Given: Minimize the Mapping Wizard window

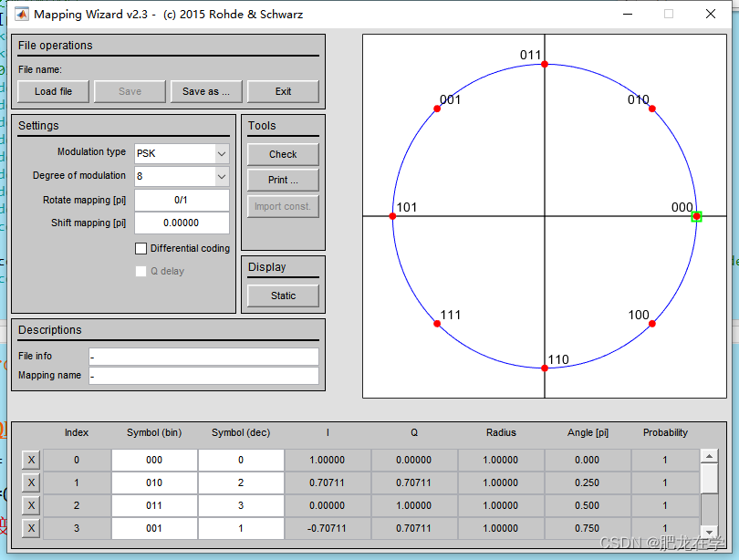Looking at the screenshot, I should (628, 14).
